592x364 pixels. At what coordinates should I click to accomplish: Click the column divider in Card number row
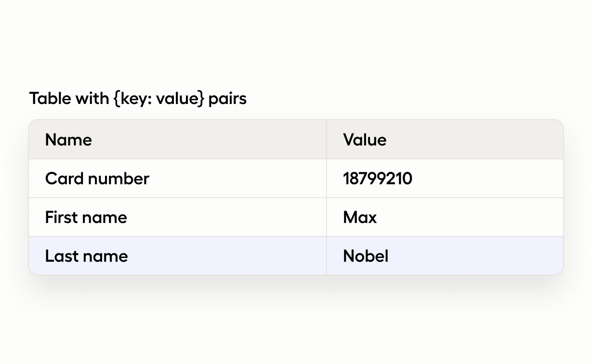click(327, 179)
